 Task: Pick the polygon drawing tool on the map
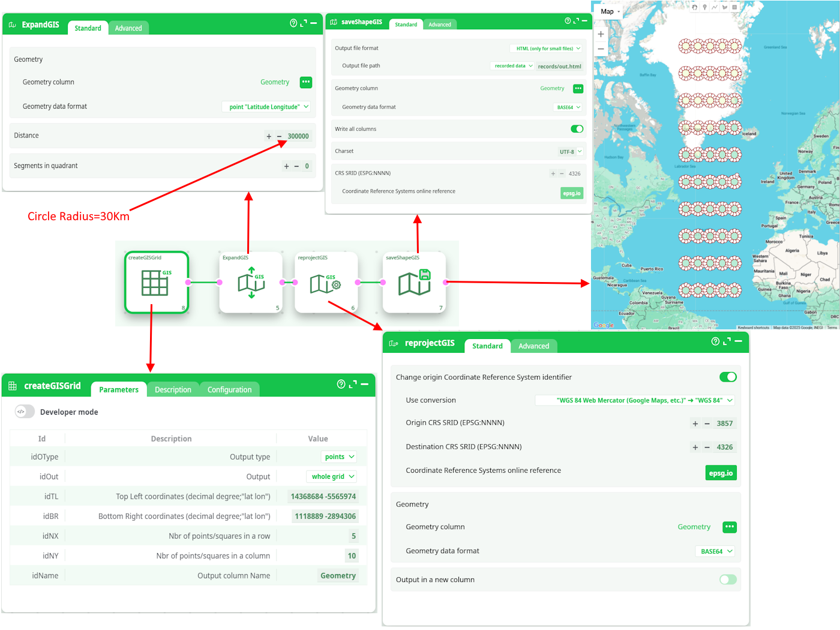tap(725, 7)
